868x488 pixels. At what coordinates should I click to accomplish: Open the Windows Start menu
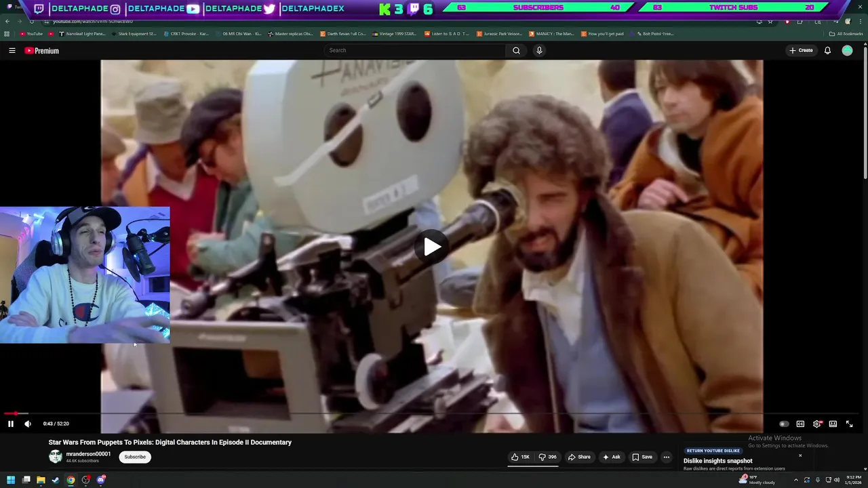click(x=11, y=480)
